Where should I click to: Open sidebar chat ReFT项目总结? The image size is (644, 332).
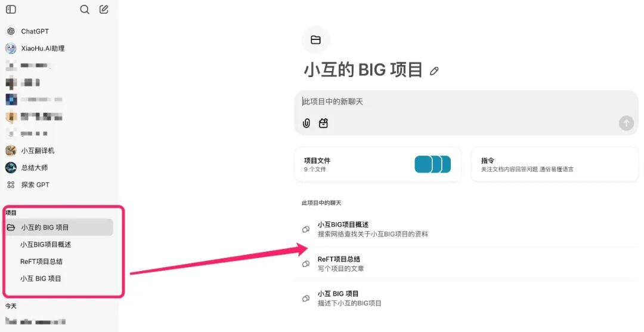pyautogui.click(x=41, y=262)
